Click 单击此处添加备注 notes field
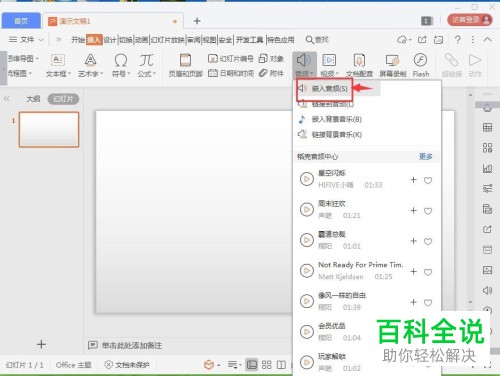500x376 pixels. [132, 345]
